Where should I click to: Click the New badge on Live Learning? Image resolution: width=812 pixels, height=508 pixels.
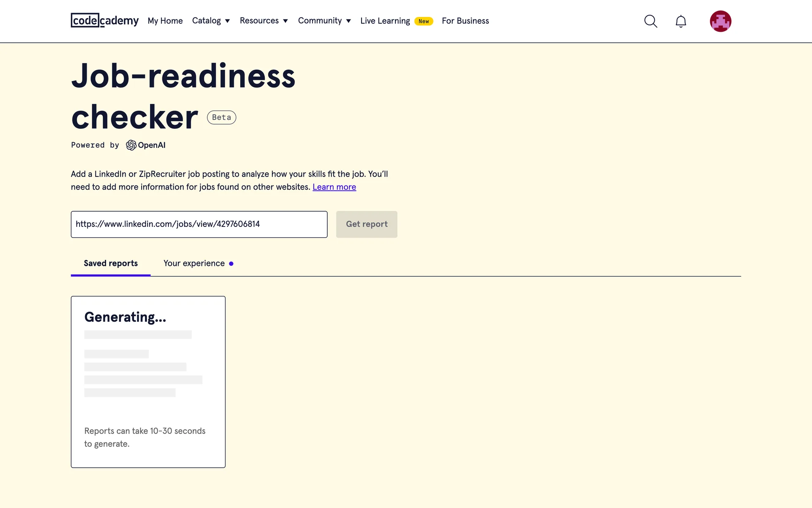tap(423, 21)
